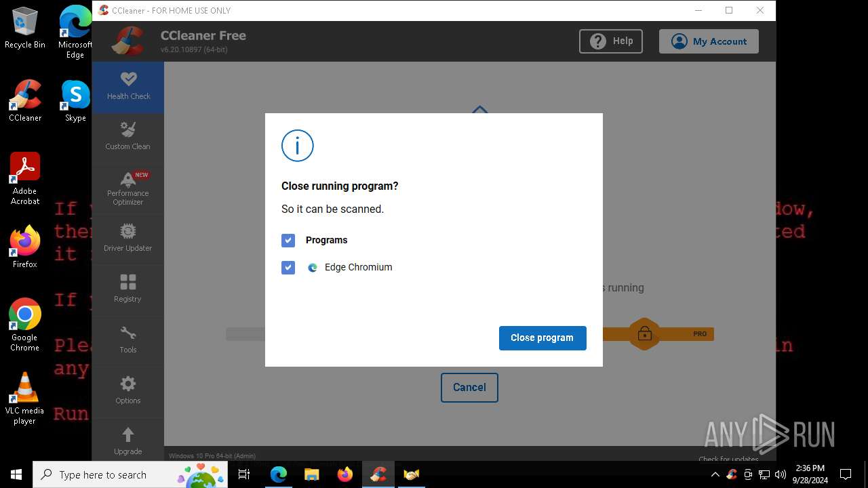Select the Upgrade sidebar item
Screen dimensions: 868x488
pyautogui.click(x=128, y=441)
